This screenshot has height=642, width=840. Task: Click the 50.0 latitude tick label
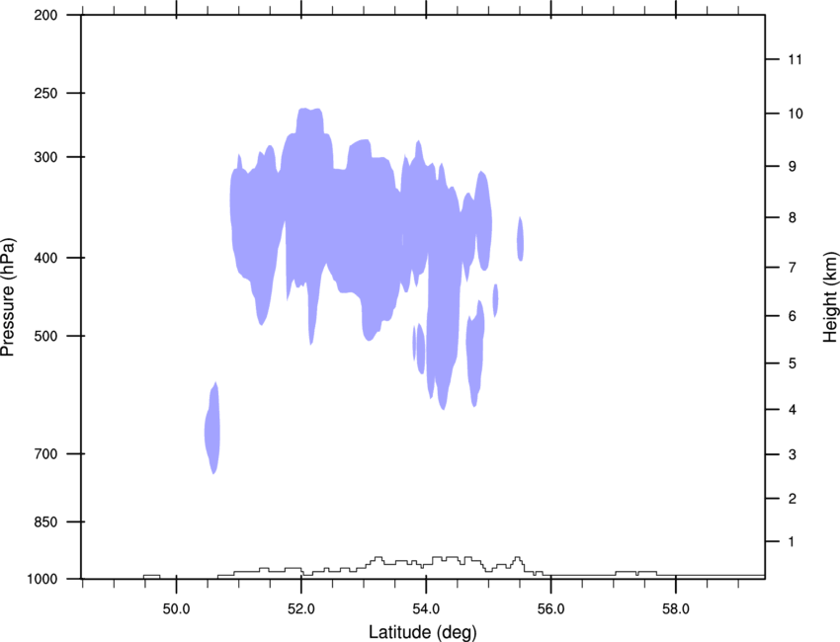tap(176, 609)
